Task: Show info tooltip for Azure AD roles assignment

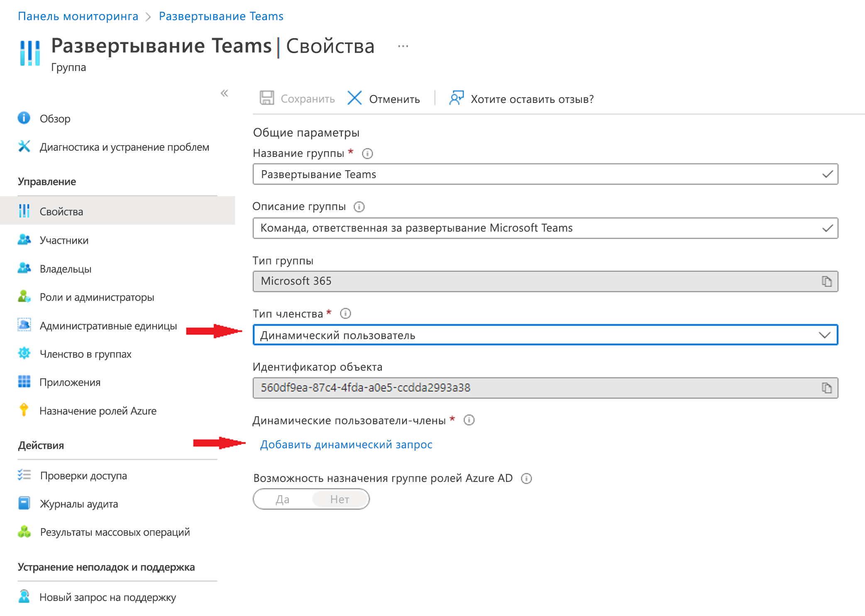Action: (526, 479)
